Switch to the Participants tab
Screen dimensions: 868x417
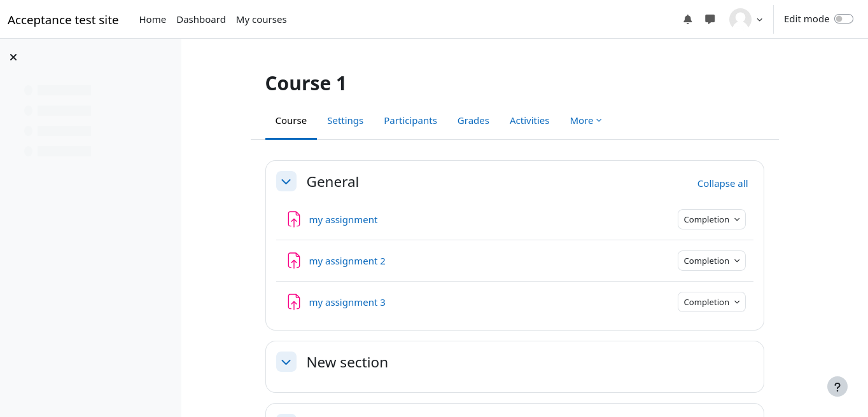point(410,121)
